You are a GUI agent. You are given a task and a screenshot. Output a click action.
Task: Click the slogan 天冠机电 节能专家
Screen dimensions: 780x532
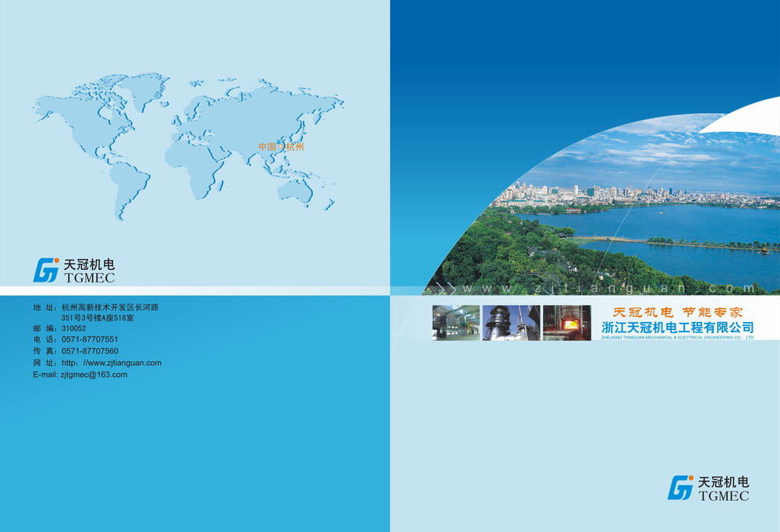[x=678, y=313]
